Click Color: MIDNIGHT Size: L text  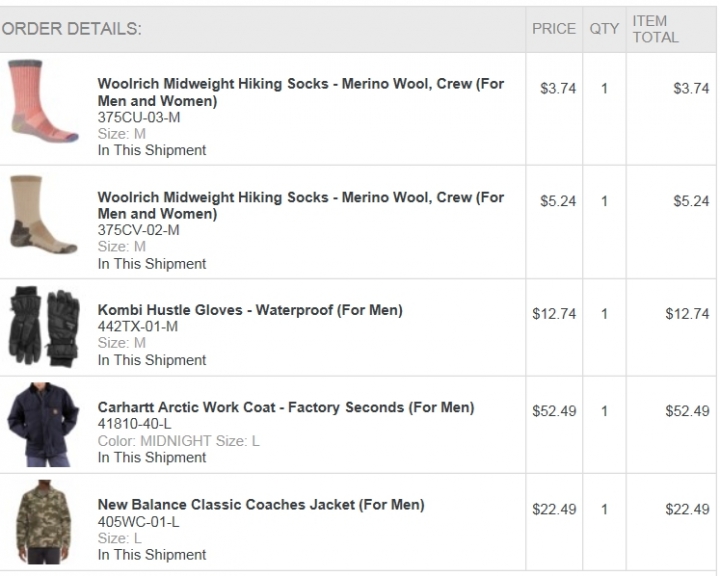pos(179,441)
